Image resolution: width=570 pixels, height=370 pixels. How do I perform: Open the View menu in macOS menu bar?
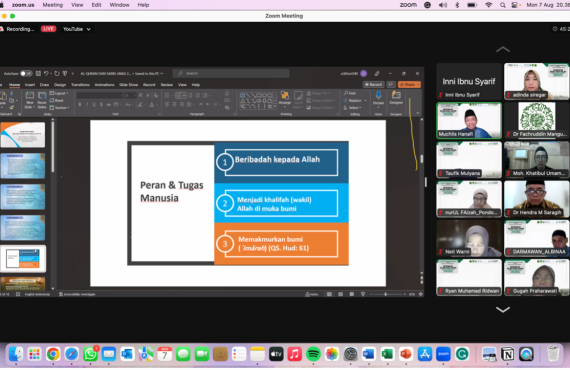coord(77,5)
